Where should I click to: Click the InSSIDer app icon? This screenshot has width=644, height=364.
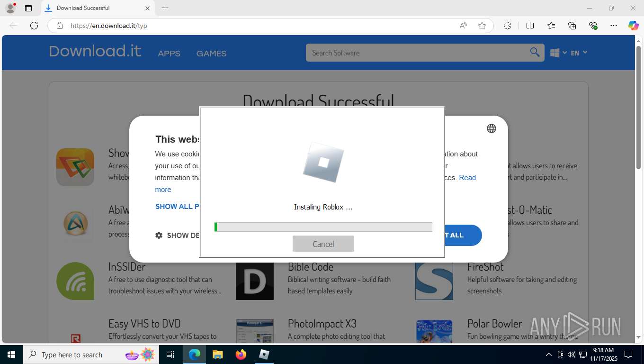pyautogui.click(x=75, y=281)
